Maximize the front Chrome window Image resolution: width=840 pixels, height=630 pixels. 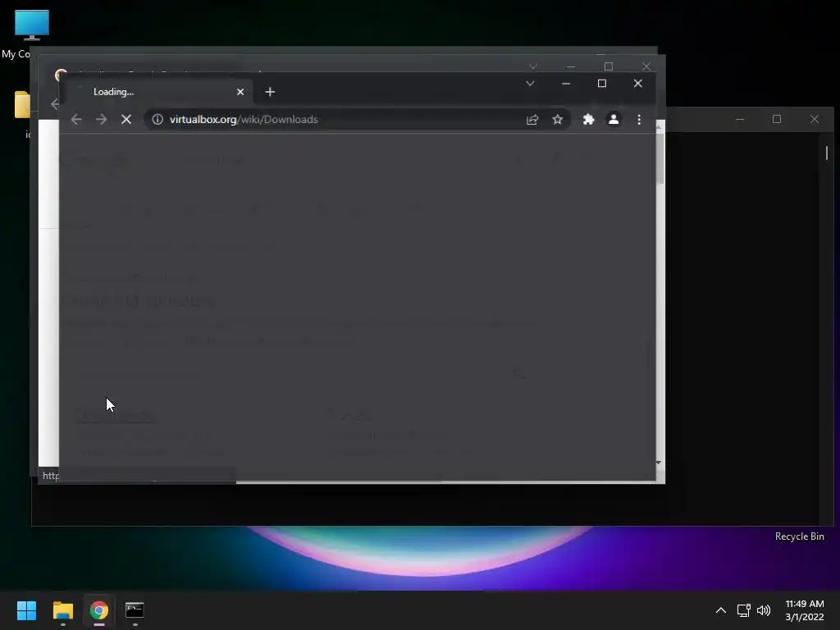[x=602, y=84]
